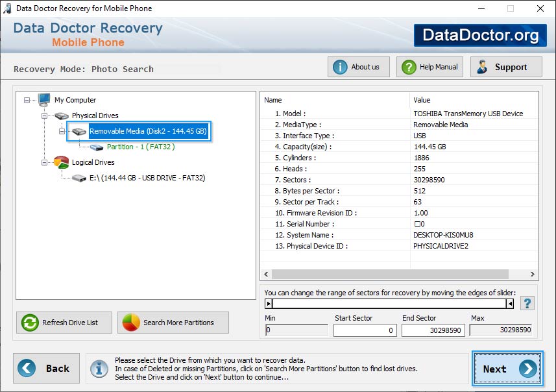Click the properties list right scroll arrow

click(x=533, y=275)
